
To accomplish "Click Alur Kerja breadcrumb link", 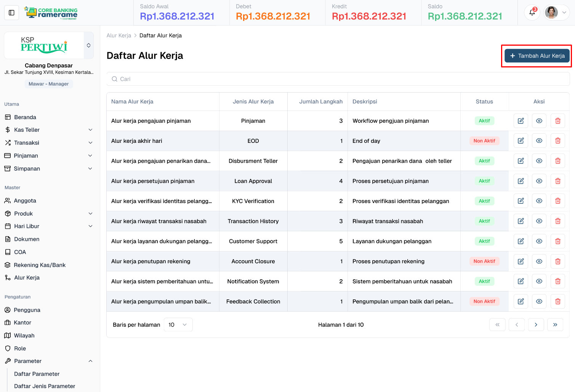I will (x=119, y=35).
